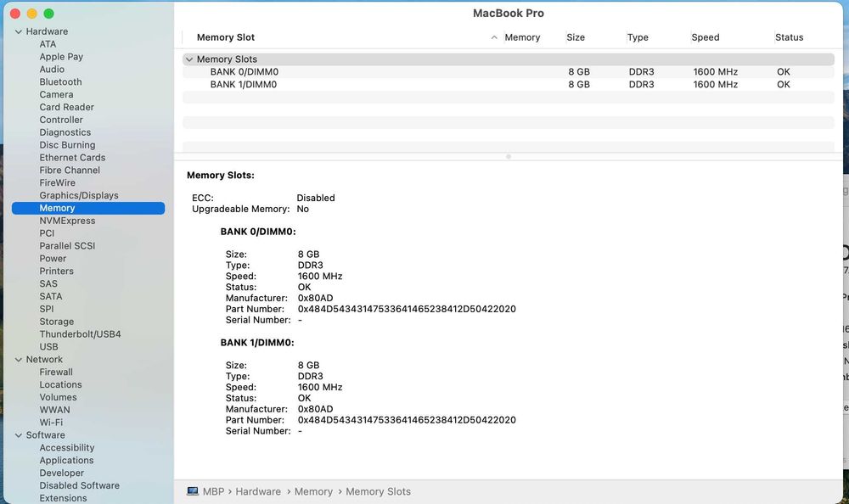This screenshot has height=504, width=849.
Task: Select the BANK 1/DIMM0 table row
Action: point(509,85)
